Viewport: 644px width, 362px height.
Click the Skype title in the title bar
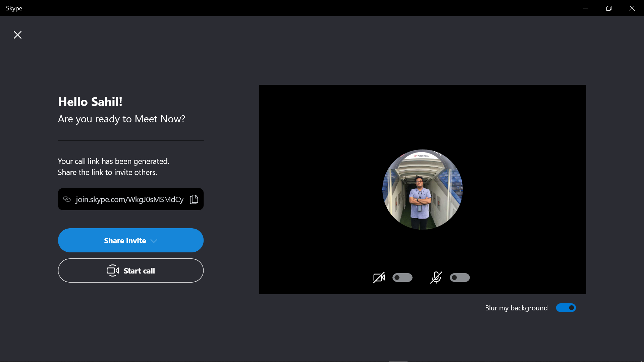click(x=14, y=8)
